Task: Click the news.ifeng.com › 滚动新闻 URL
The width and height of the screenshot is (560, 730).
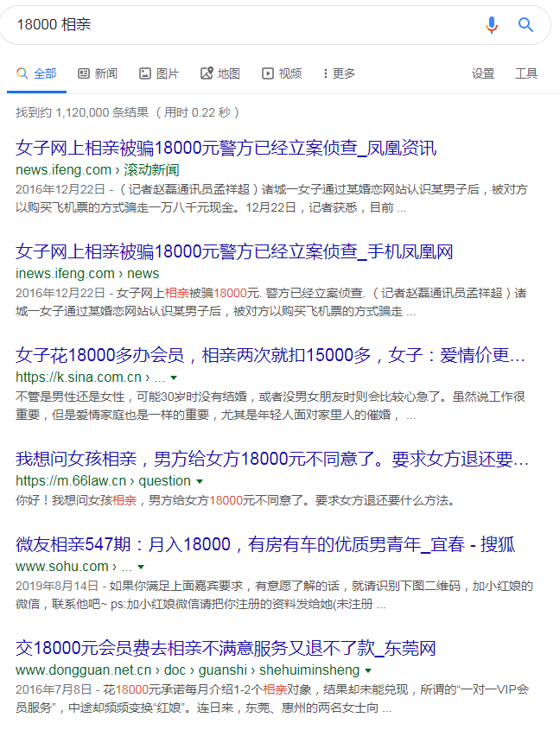Action: point(98,170)
